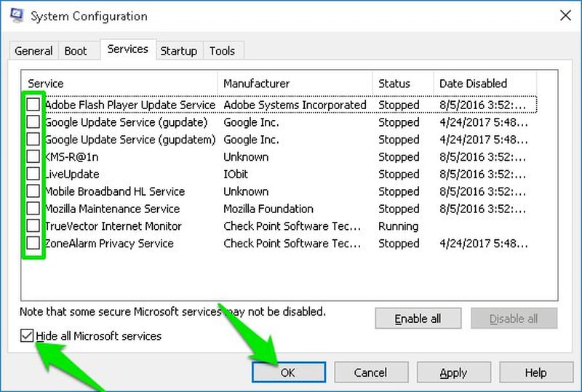Click the Date Disabled value for ZoneAlarm Privacy Service
Screen dimensions: 582x392
click(483, 244)
